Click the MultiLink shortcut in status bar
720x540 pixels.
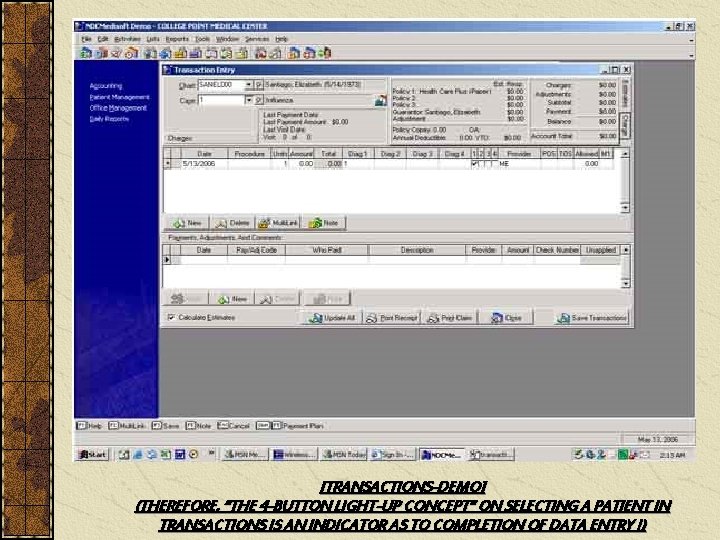[x=126, y=426]
